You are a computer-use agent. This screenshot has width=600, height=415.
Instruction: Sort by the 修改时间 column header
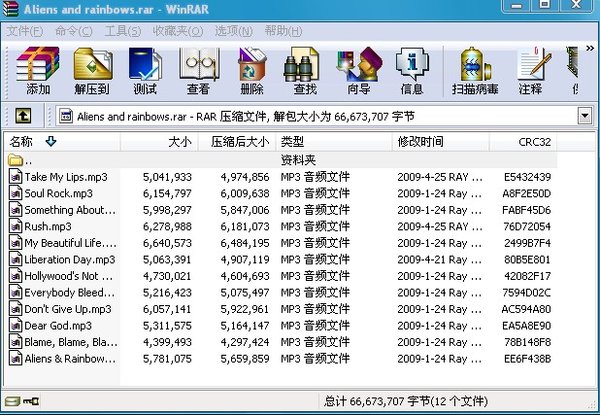tap(441, 142)
